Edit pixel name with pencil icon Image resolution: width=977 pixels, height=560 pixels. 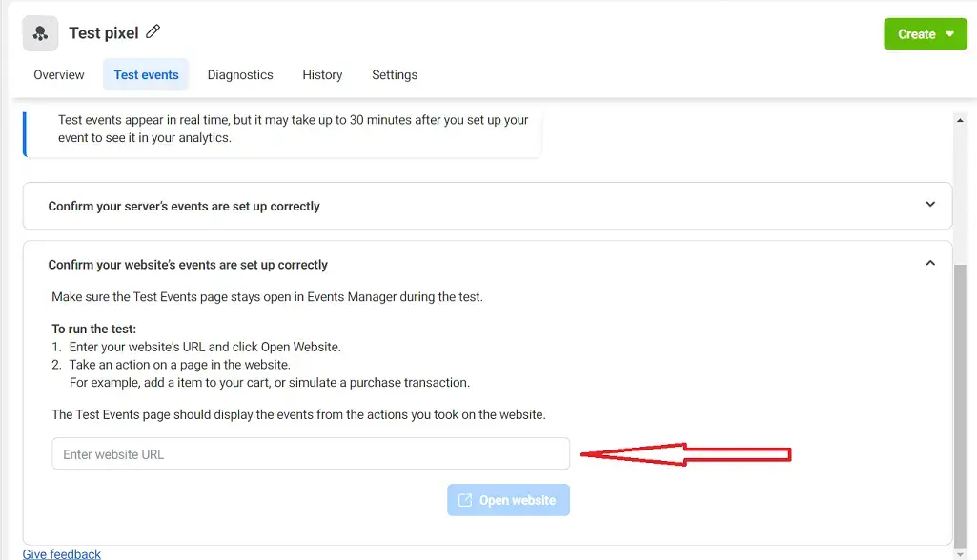click(153, 31)
